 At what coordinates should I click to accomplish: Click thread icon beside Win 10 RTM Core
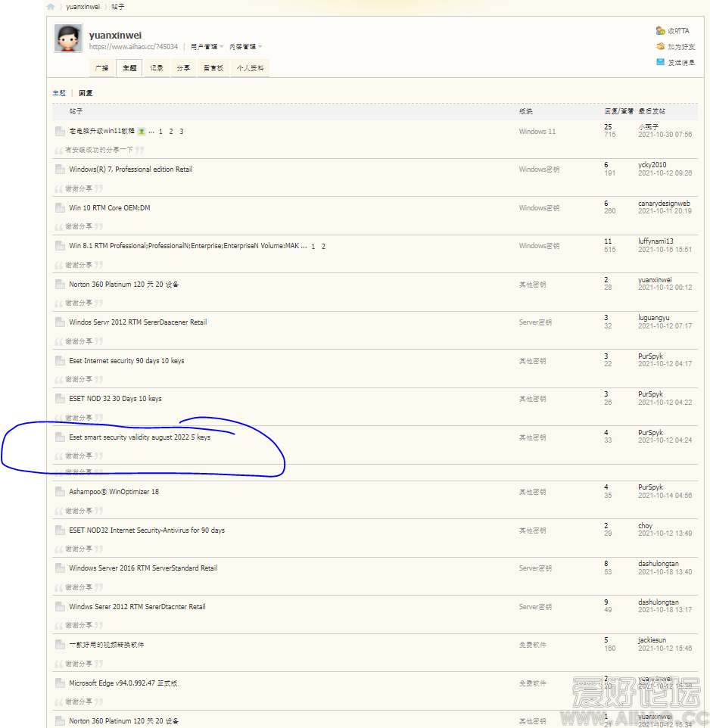61,208
